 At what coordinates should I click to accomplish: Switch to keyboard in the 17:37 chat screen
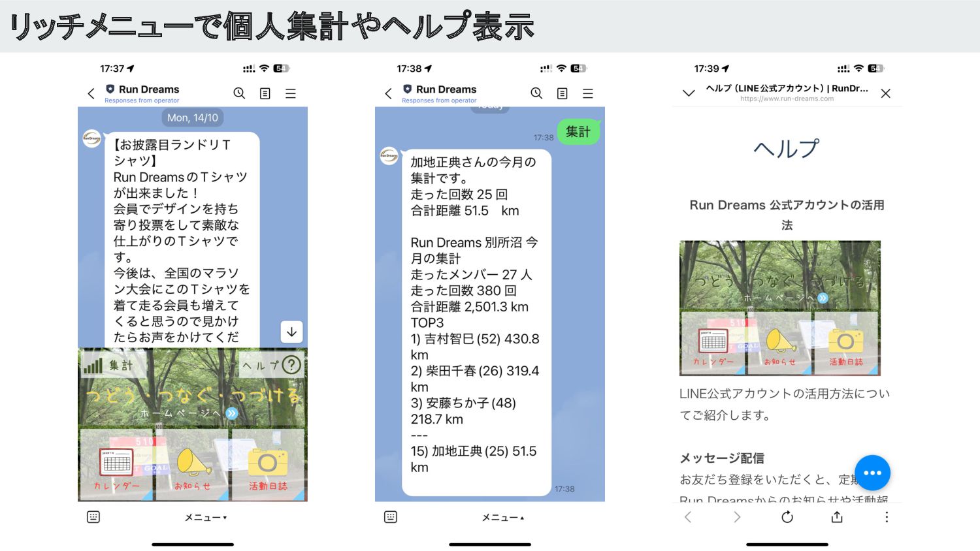[x=93, y=517]
